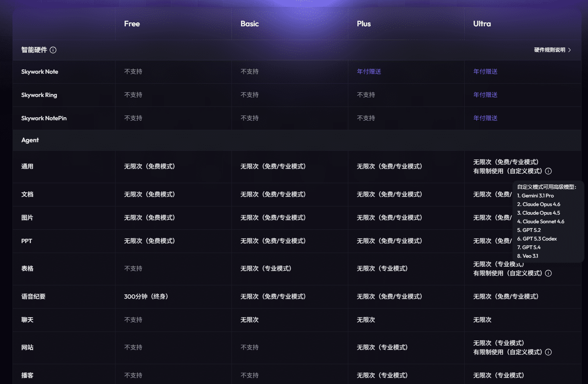Click 年付赠送 for Skywork Note under Ultra

pyautogui.click(x=485, y=72)
